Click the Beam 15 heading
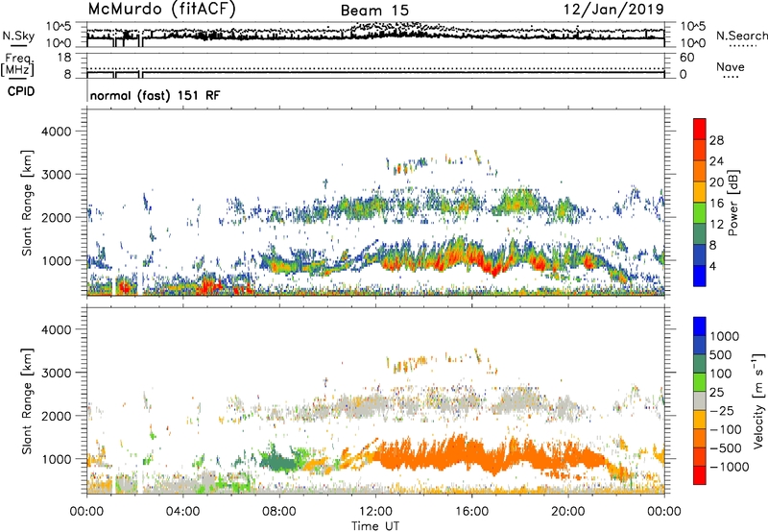 (x=374, y=11)
